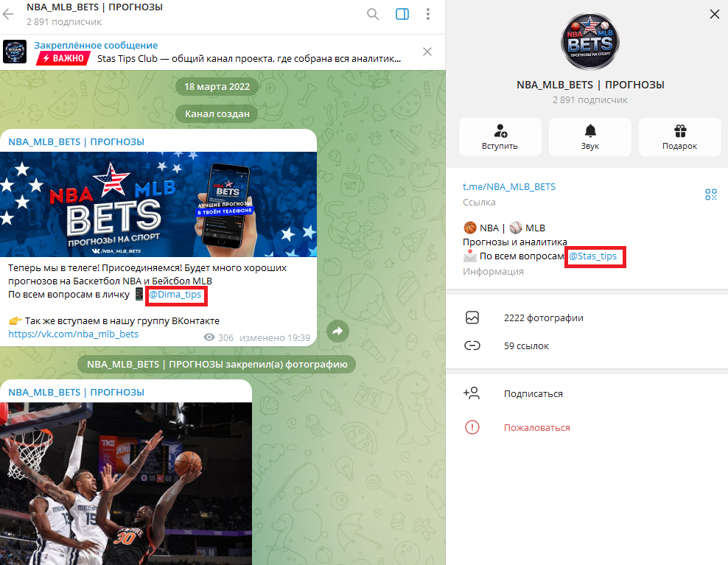The image size is (728, 565).
Task: Send a gift via Подарок button
Action: (679, 137)
